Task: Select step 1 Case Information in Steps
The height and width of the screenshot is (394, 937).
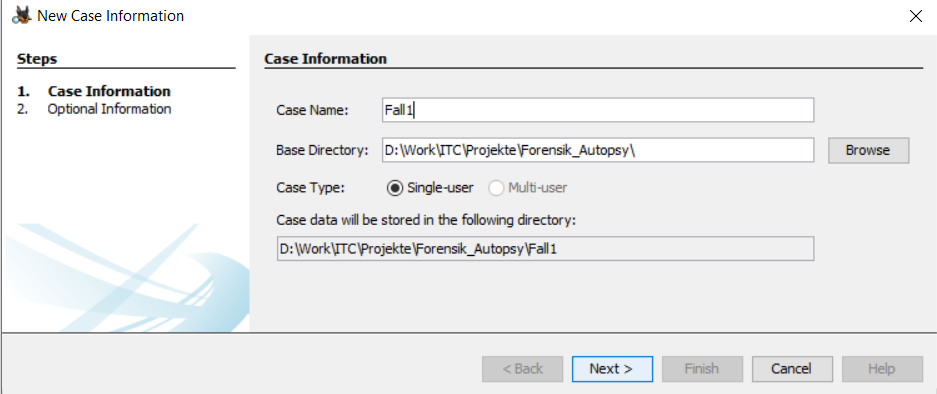Action: [x=94, y=91]
